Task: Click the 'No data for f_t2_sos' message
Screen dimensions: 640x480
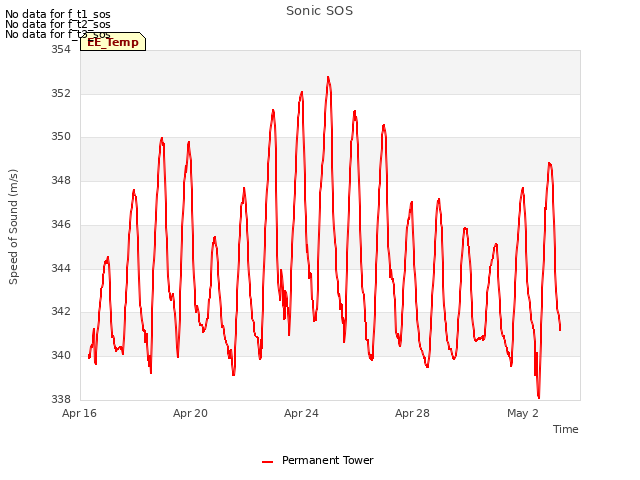Action: (58, 24)
